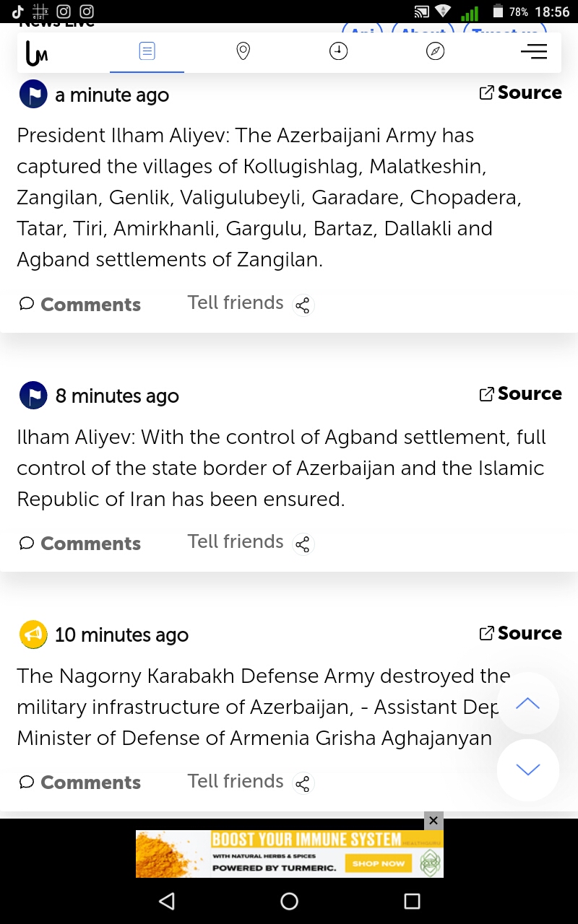Open Source link of a-minute-ago post
The image size is (578, 924).
click(520, 93)
